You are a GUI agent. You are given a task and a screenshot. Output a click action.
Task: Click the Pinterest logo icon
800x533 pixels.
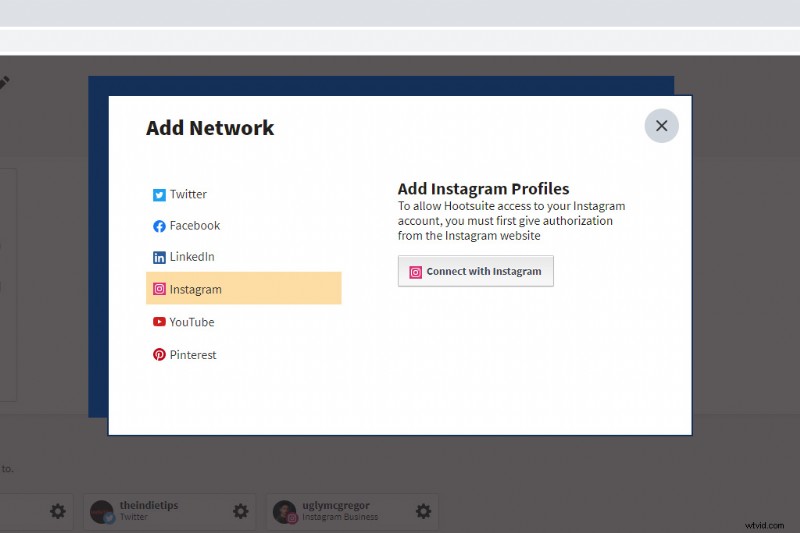click(159, 354)
